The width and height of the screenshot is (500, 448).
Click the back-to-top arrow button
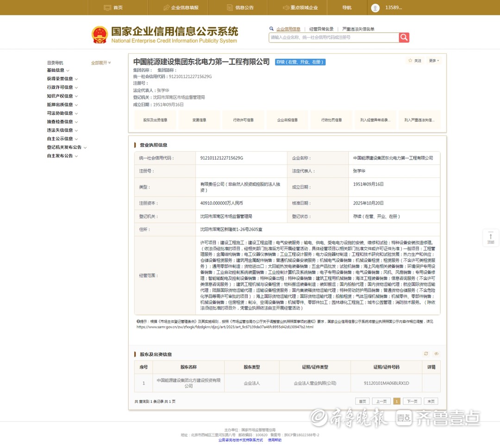click(490, 237)
